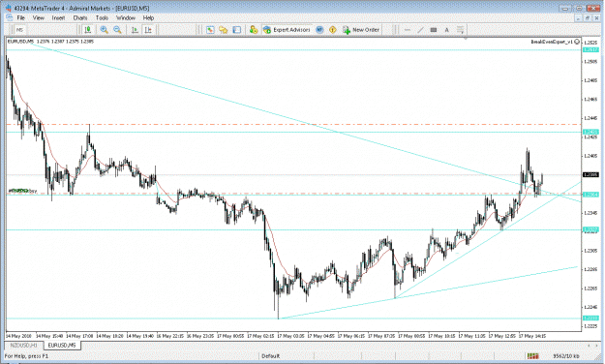Click the connection status bars icon
The image size is (605, 364).
click(532, 356)
